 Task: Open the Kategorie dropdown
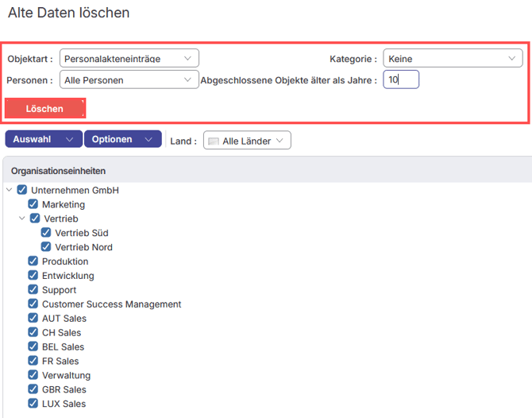coord(452,58)
